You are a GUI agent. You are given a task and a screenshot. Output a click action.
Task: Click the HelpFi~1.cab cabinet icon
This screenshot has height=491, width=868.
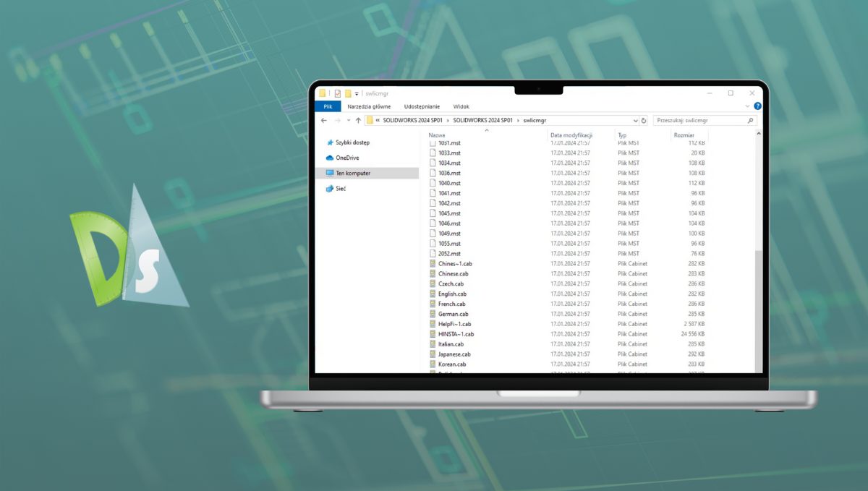pos(433,325)
